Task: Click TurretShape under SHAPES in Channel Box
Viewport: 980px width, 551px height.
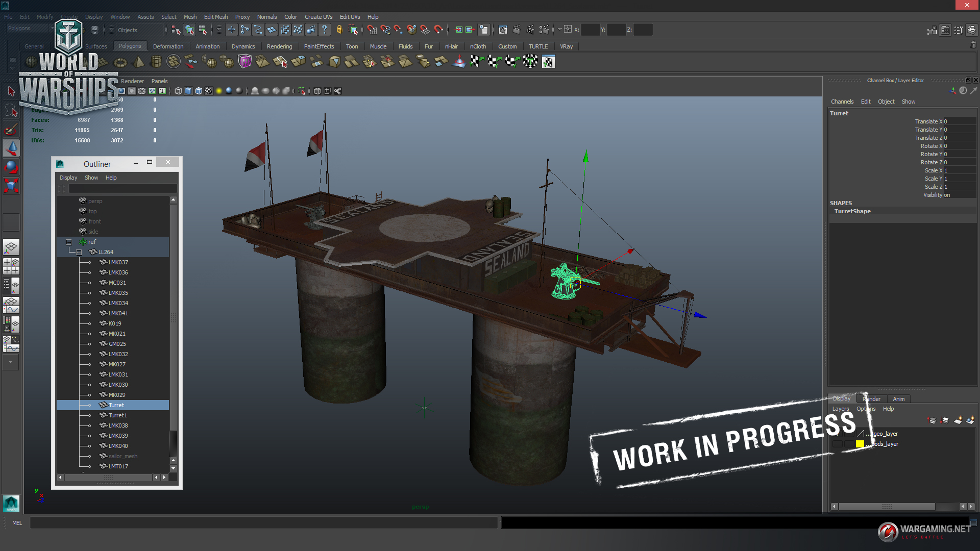Action: 852,211
